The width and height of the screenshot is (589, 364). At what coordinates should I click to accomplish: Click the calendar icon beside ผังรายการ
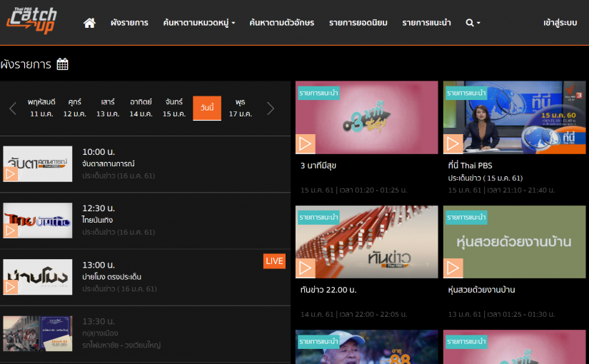(x=63, y=64)
